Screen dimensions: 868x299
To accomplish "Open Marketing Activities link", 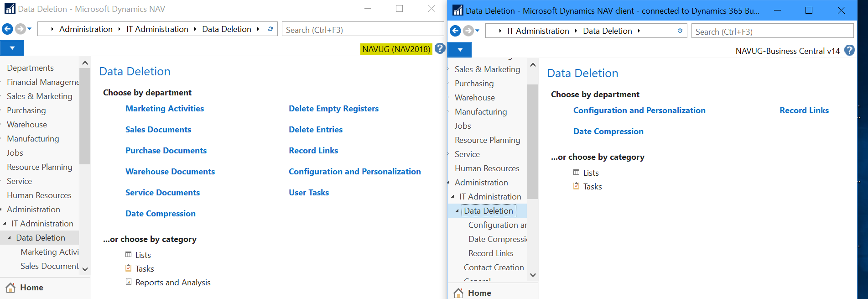I will (165, 109).
